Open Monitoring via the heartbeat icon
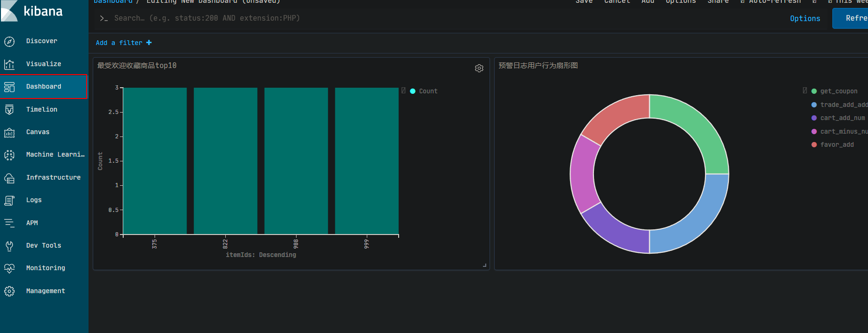Screen dimensions: 868x333 (x=9, y=268)
